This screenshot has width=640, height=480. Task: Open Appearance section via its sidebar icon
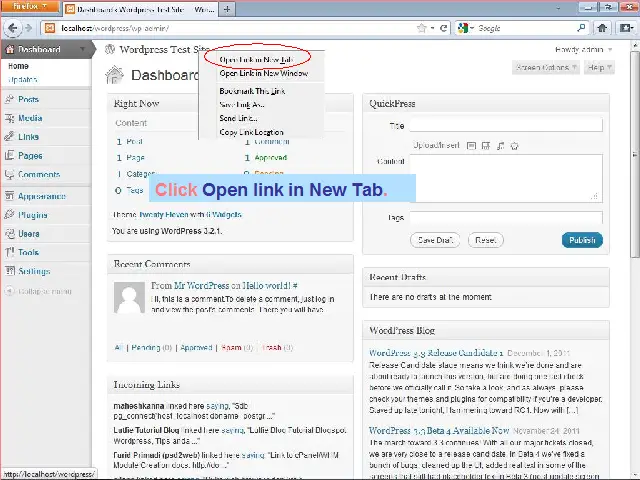pyautogui.click(x=9, y=197)
